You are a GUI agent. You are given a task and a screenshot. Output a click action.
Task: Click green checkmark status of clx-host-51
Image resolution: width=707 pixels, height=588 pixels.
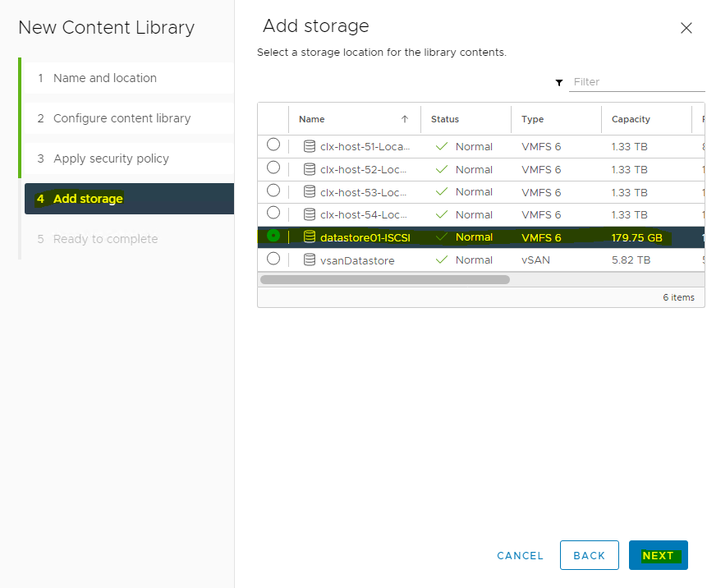pyautogui.click(x=442, y=146)
